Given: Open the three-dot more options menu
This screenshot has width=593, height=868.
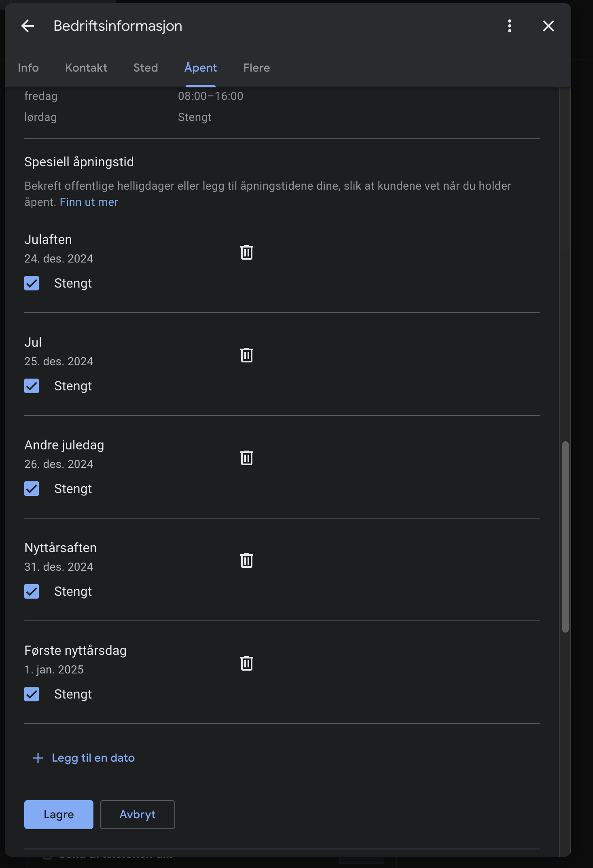Looking at the screenshot, I should (x=509, y=26).
